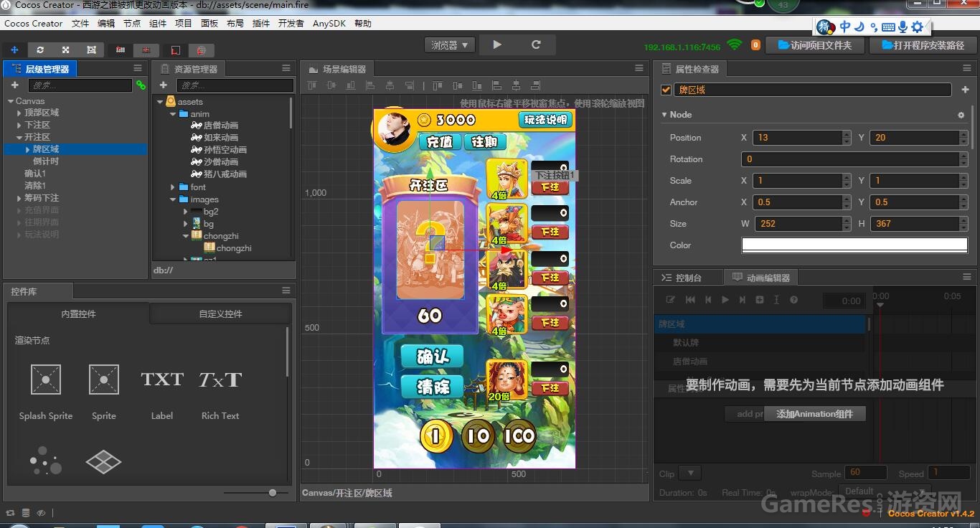
Task: Align selected nodes to right edge
Action: pyautogui.click(x=409, y=85)
